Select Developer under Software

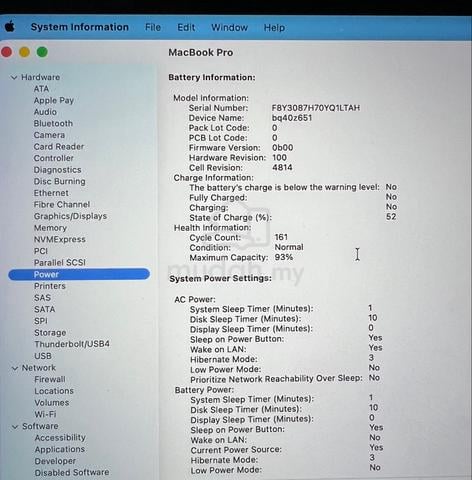[55, 461]
